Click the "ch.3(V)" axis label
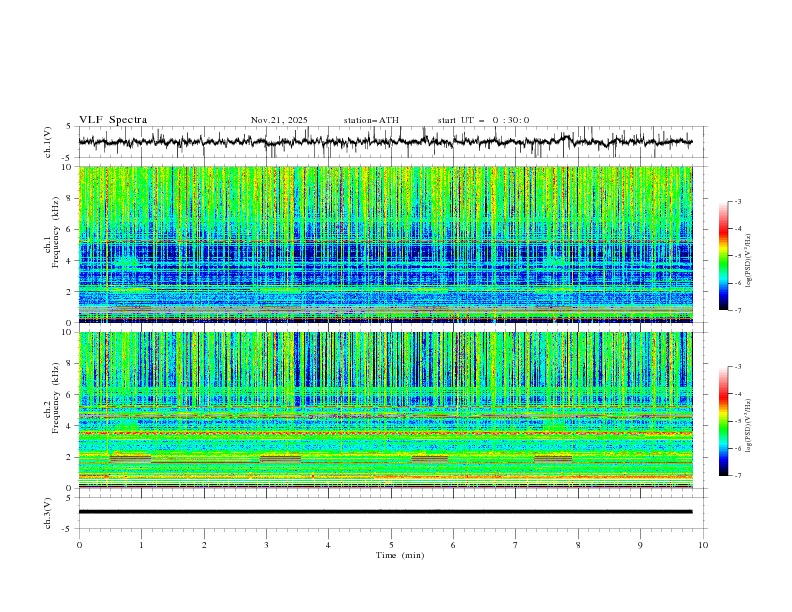Viewport: 792px width, 612px height. (48, 511)
